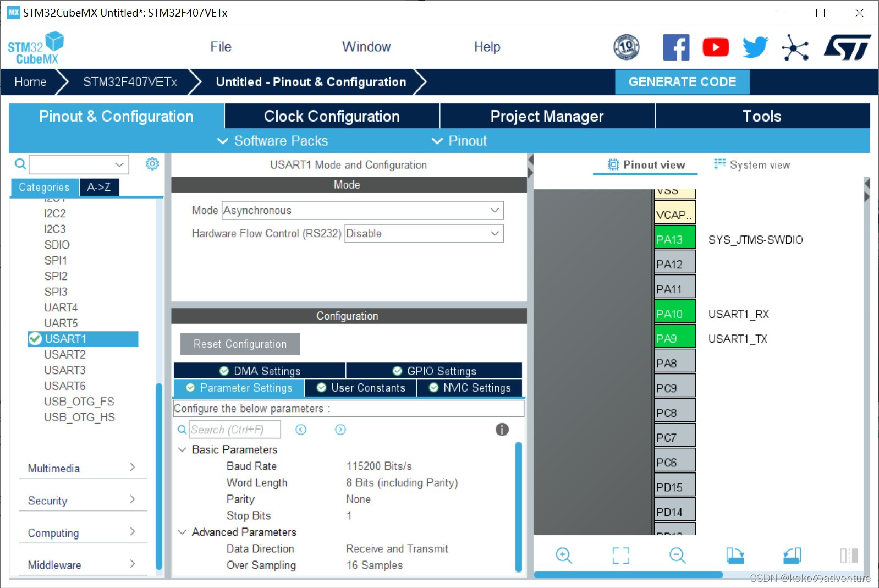This screenshot has height=588, width=879.
Task: Click the ST logo
Action: pyautogui.click(x=847, y=47)
